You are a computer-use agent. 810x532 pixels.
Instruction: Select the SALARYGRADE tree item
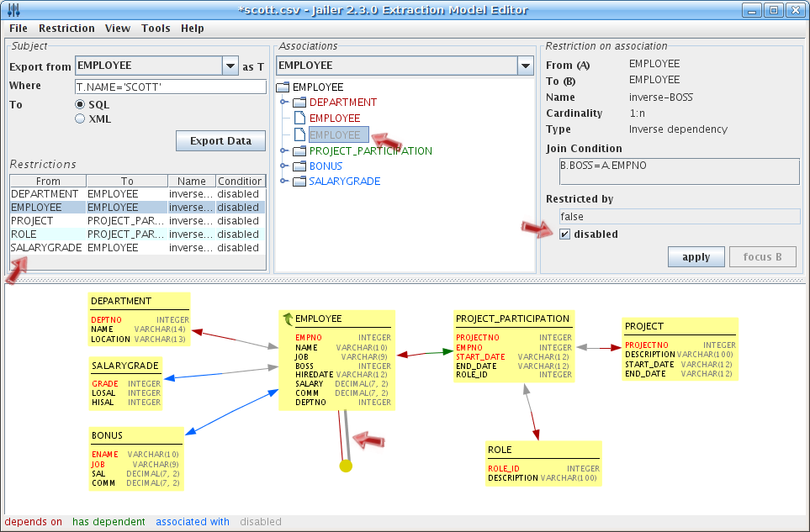[x=345, y=182]
